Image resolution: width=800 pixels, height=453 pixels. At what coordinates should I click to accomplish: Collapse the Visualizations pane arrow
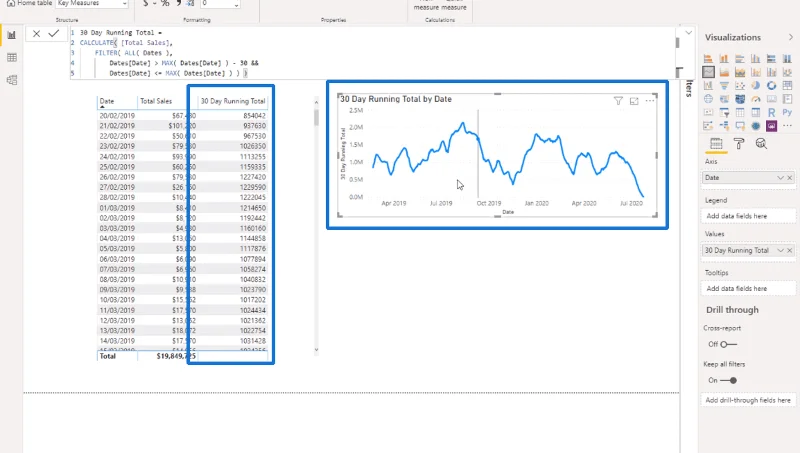791,37
